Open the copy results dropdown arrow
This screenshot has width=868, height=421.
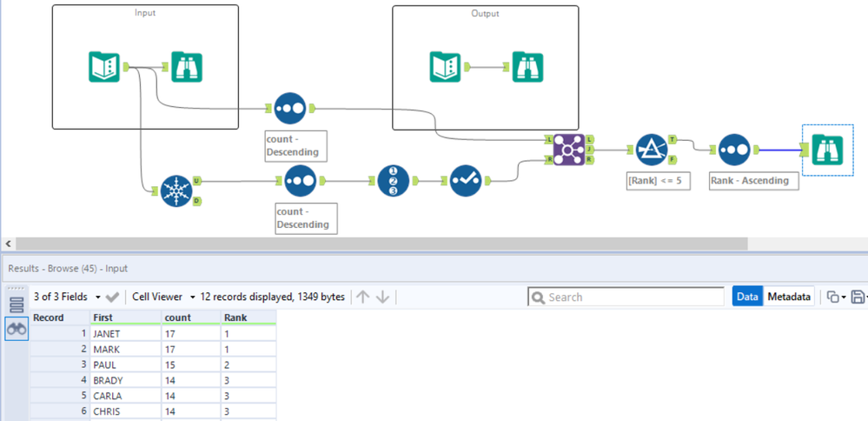(843, 297)
